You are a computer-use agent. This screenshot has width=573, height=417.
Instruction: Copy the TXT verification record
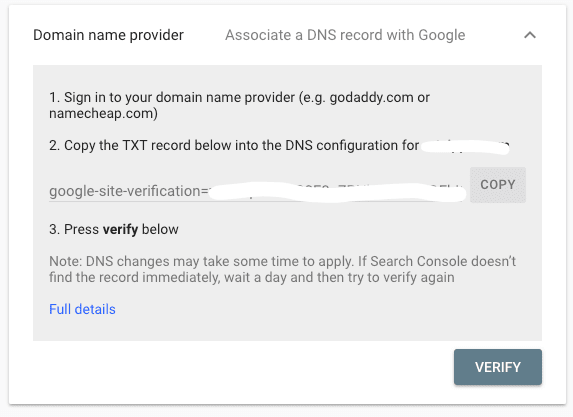pyautogui.click(x=498, y=185)
